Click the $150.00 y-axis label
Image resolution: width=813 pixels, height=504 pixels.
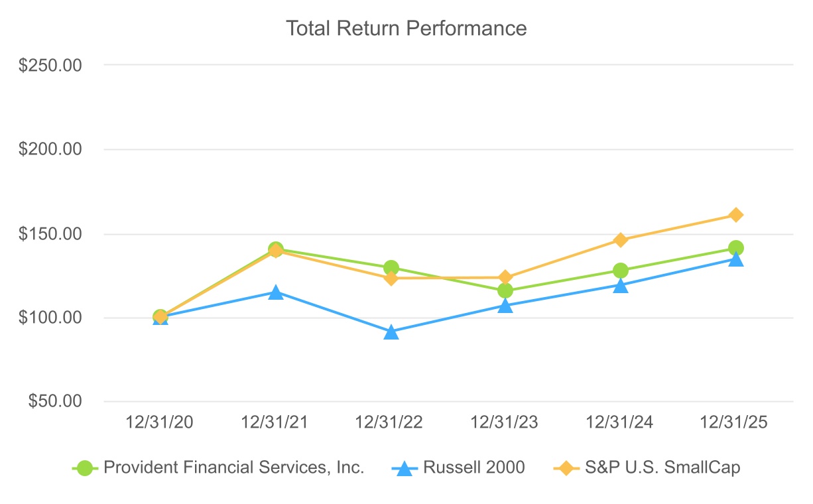click(59, 234)
